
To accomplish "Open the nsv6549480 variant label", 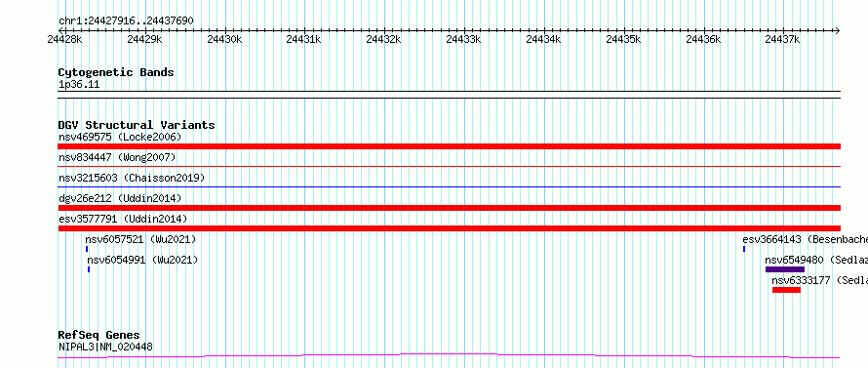I will (816, 260).
